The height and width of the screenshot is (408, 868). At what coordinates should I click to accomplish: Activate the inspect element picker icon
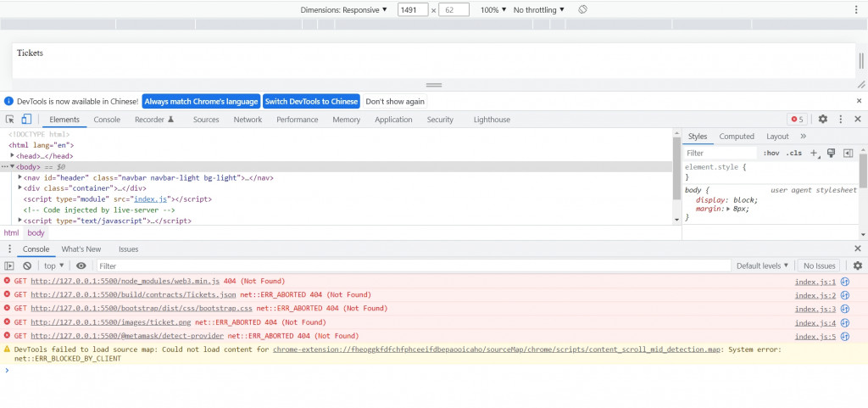coord(10,119)
